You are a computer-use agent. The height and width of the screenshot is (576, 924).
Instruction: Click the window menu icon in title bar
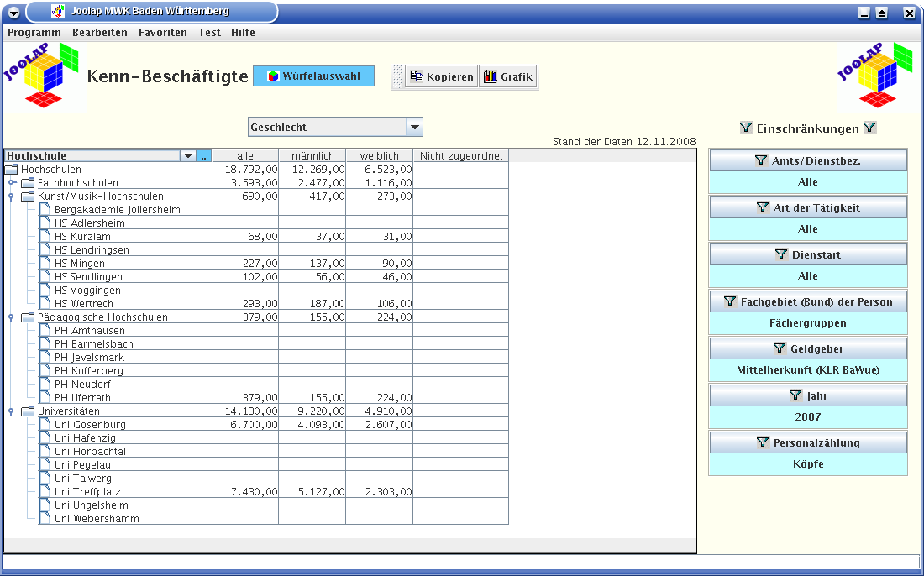(x=13, y=12)
